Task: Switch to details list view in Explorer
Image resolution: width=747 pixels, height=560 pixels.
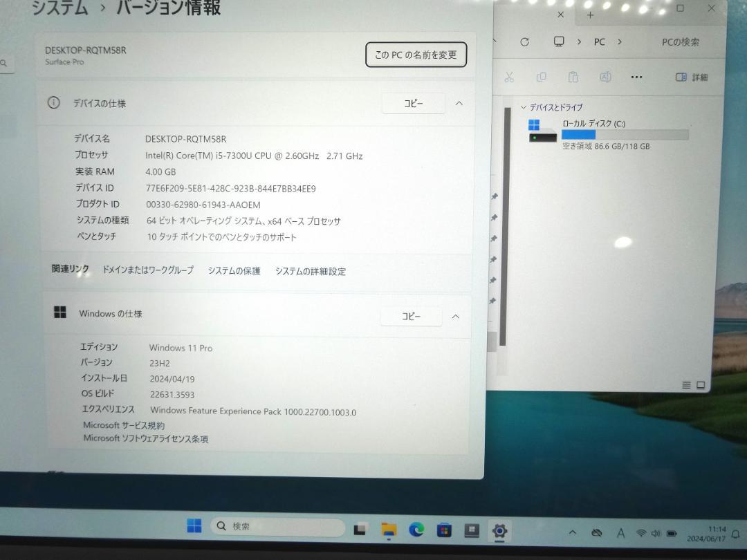Action: tap(686, 385)
